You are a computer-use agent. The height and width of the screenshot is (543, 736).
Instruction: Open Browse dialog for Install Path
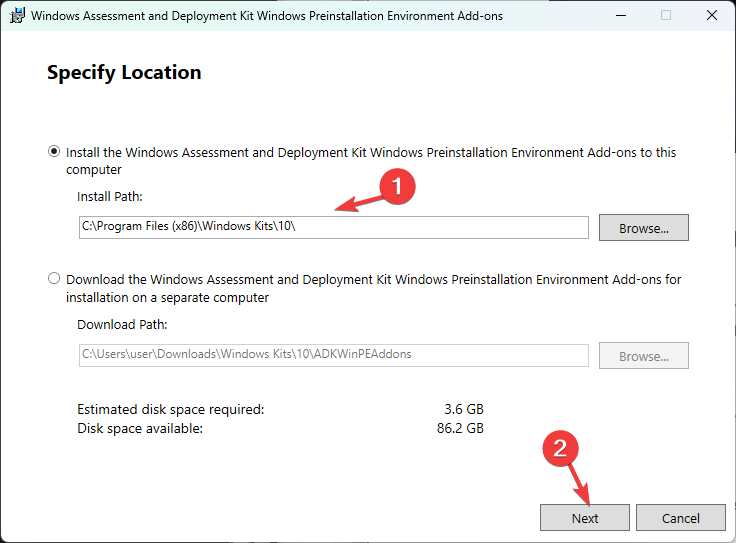644,228
